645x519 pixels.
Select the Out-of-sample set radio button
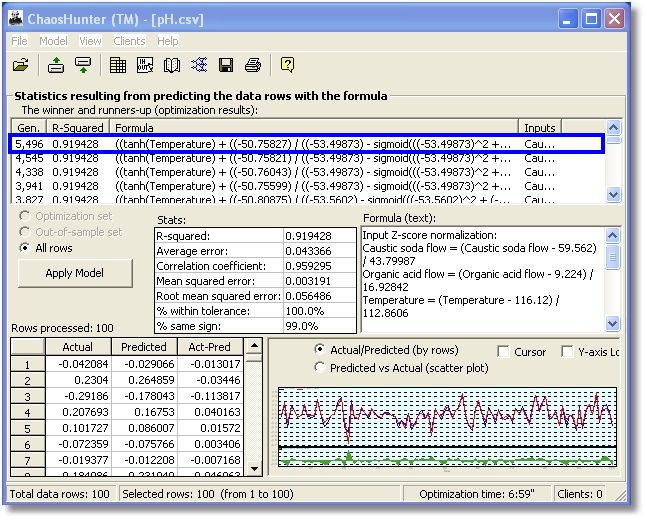(25, 232)
